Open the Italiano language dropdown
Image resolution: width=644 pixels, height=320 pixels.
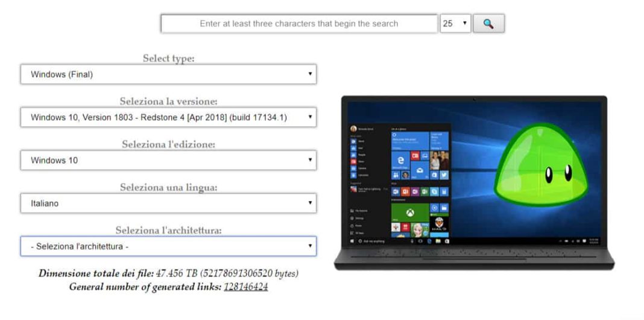click(x=168, y=203)
